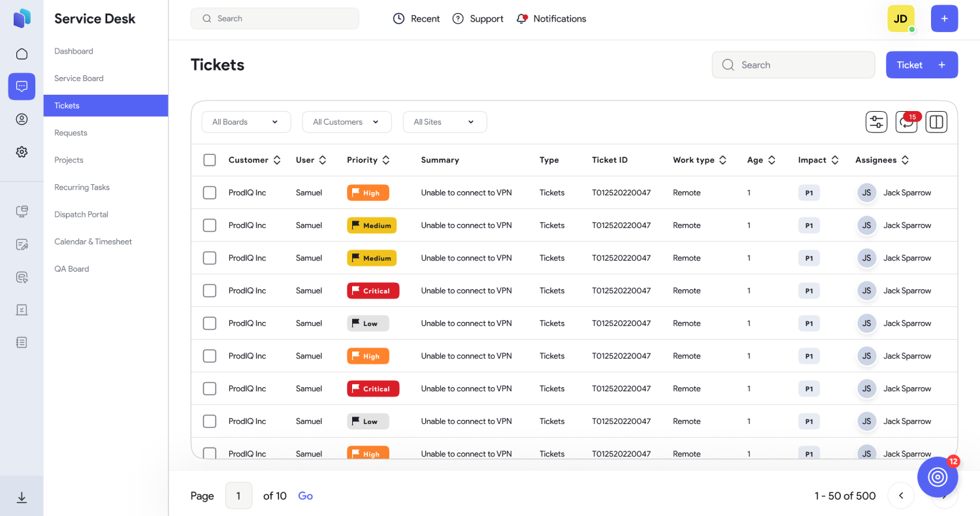Screen dimensions: 980x516
Task: Click the refresh icon showing 15 updates
Action: 906,121
